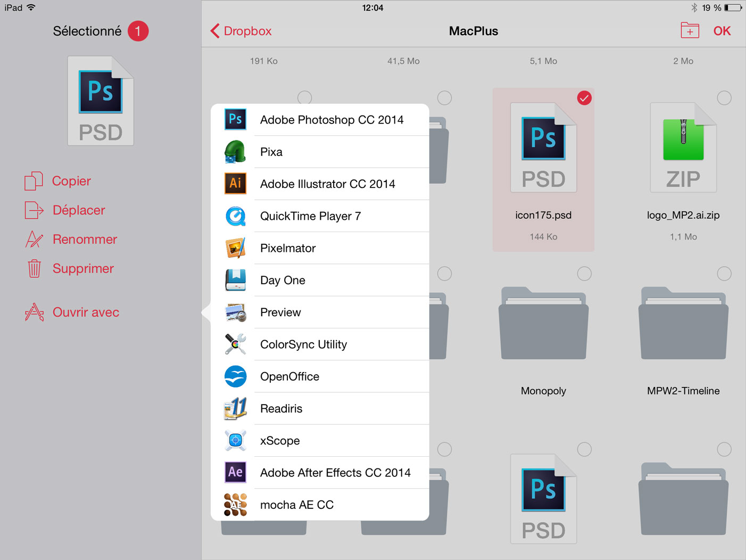Choose Preview from the list
Screen dimensions: 746x560
pyautogui.click(x=320, y=312)
